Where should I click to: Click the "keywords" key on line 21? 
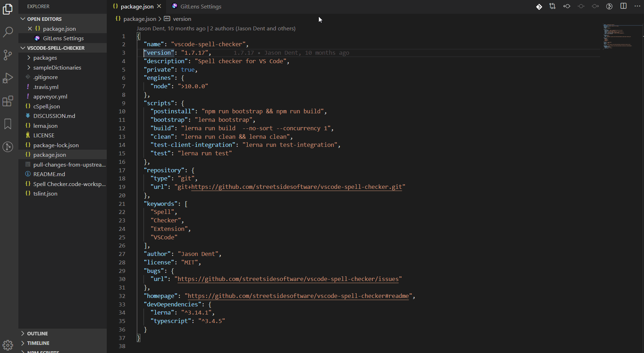click(160, 204)
